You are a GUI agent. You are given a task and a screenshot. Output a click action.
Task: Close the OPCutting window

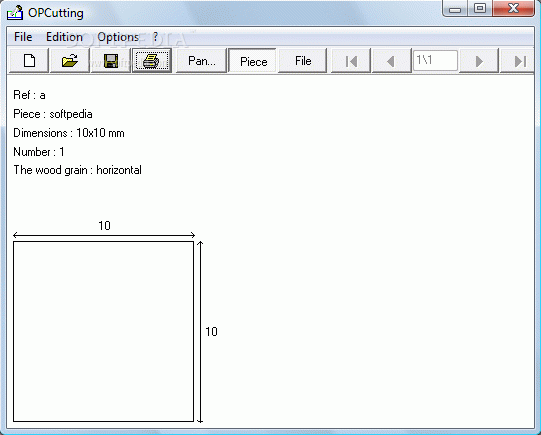click(x=513, y=8)
